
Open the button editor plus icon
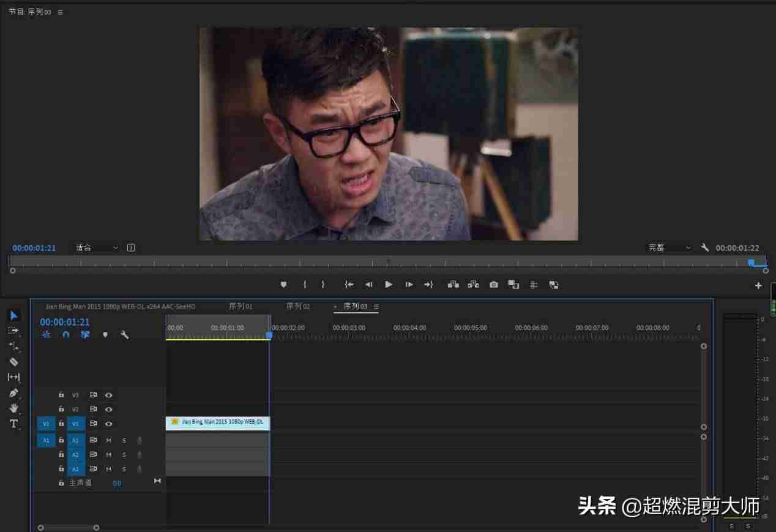pyautogui.click(x=758, y=285)
